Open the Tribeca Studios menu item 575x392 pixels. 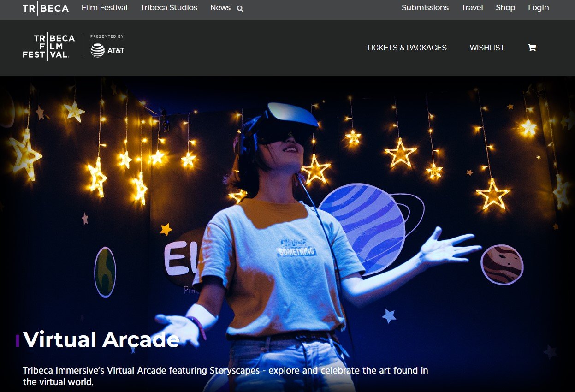pos(169,8)
